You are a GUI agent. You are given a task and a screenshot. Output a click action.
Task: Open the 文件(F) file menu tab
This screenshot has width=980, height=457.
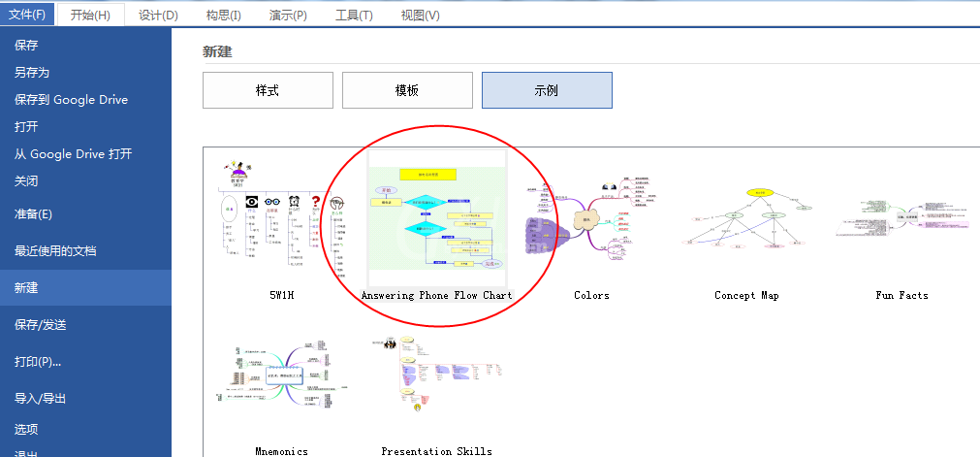coord(27,15)
